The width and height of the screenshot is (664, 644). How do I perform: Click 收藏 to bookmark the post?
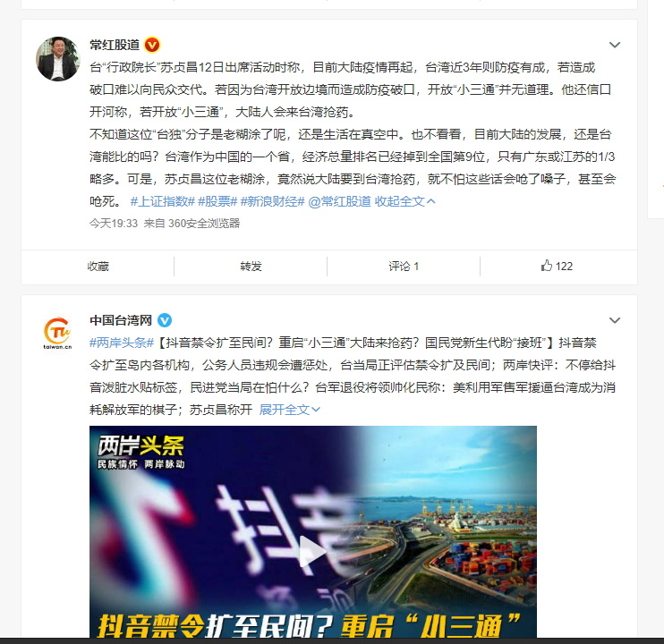98,267
